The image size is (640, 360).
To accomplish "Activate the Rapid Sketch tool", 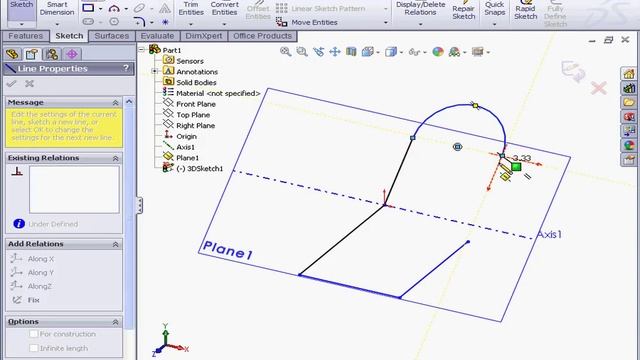I will pyautogui.click(x=525, y=11).
